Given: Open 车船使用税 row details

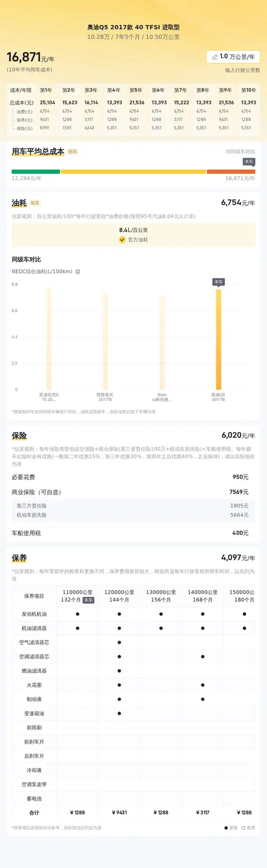Looking at the screenshot, I should (133, 533).
